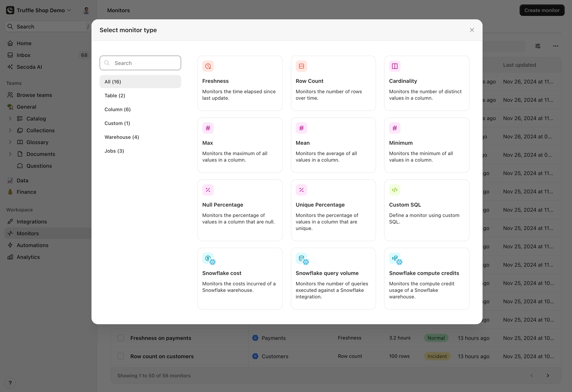Click the Freshness clock icon
This screenshot has height=392, width=572.
pos(208,66)
